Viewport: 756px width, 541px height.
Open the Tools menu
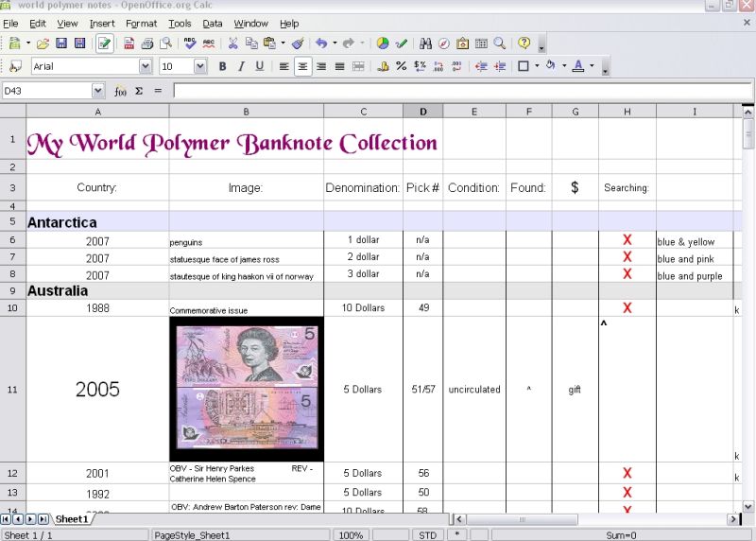pyautogui.click(x=180, y=23)
